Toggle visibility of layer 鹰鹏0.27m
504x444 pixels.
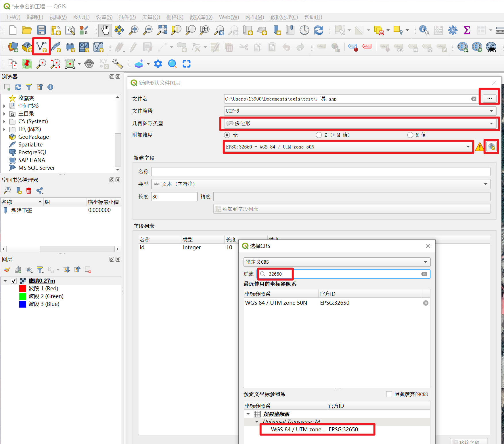coord(14,281)
